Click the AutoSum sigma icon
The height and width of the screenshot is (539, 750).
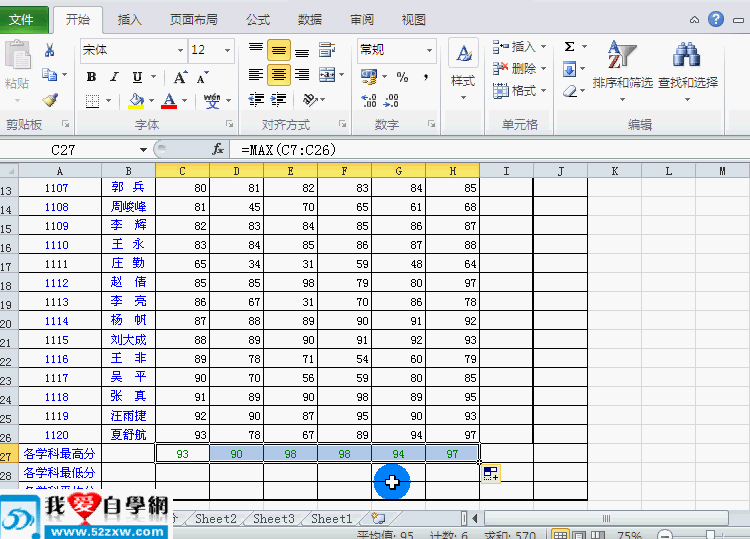(x=569, y=46)
